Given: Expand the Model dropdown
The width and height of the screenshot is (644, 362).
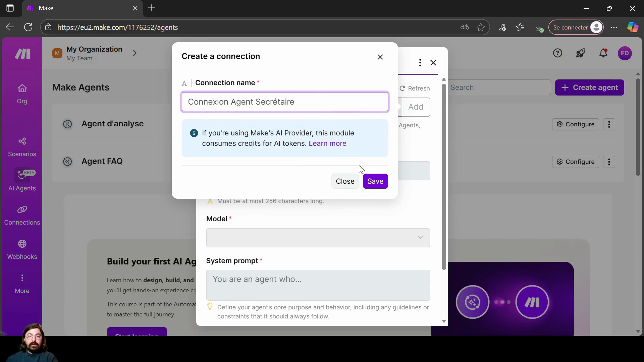Looking at the screenshot, I should tap(318, 238).
